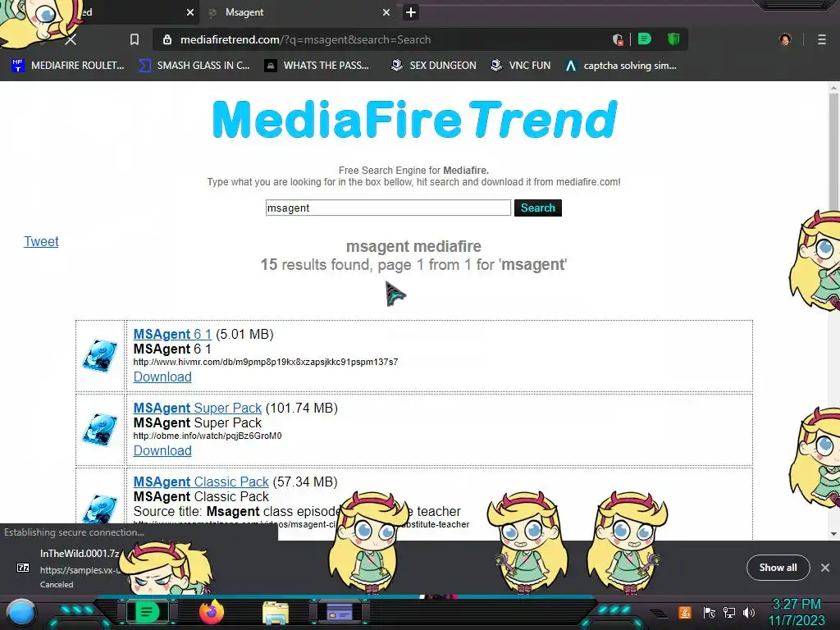Open the browser profile avatar
Image resolution: width=840 pixels, height=630 pixels.
point(785,39)
